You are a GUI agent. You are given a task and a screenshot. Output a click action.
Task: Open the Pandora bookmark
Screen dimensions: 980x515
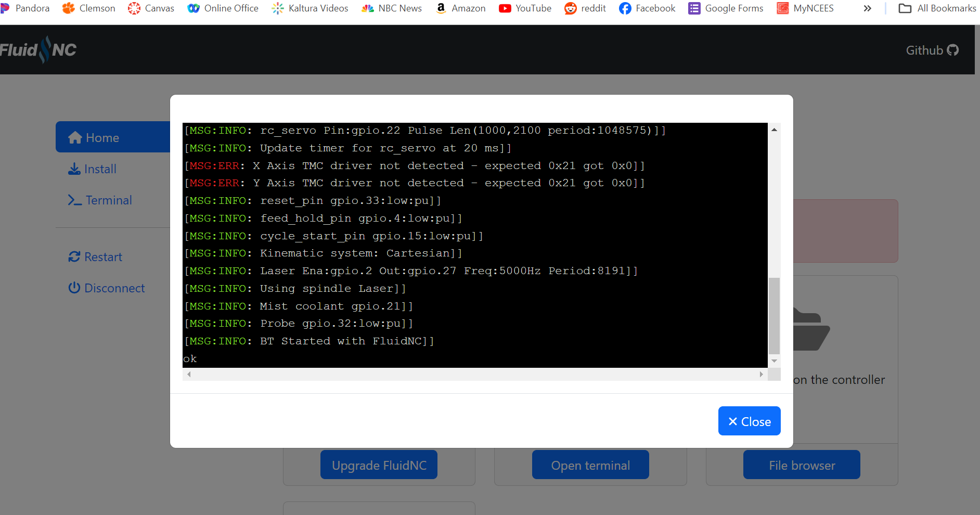coord(25,8)
